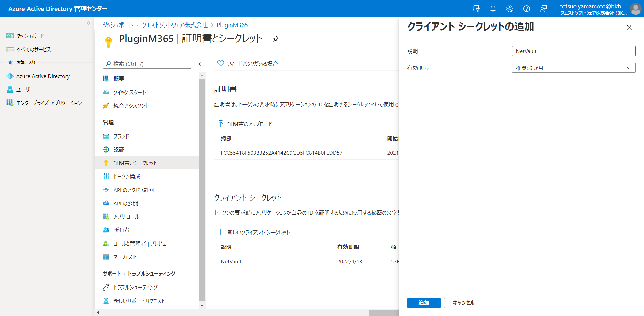Close クライアント シークレットの追加 panel with X
644x316 pixels.
coord(629,27)
